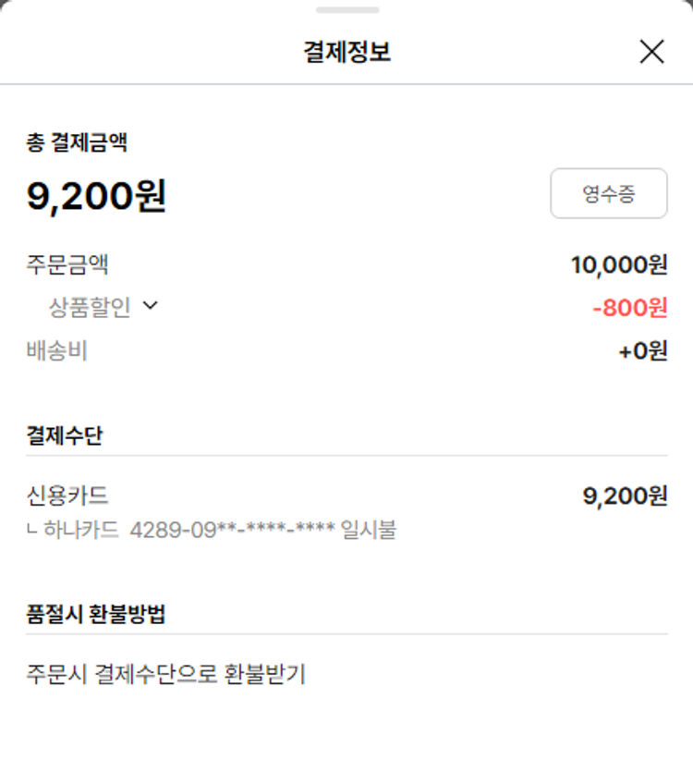
Task: Open the 영수증 receipt button
Action: [608, 193]
